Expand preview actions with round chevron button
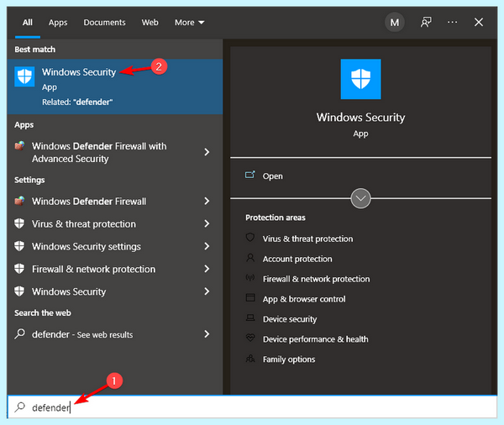This screenshot has height=425, width=504. [360, 198]
